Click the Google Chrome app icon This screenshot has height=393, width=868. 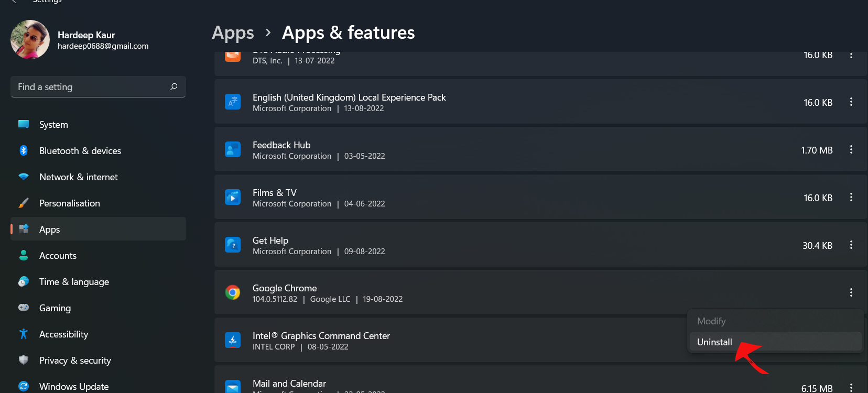[233, 292]
